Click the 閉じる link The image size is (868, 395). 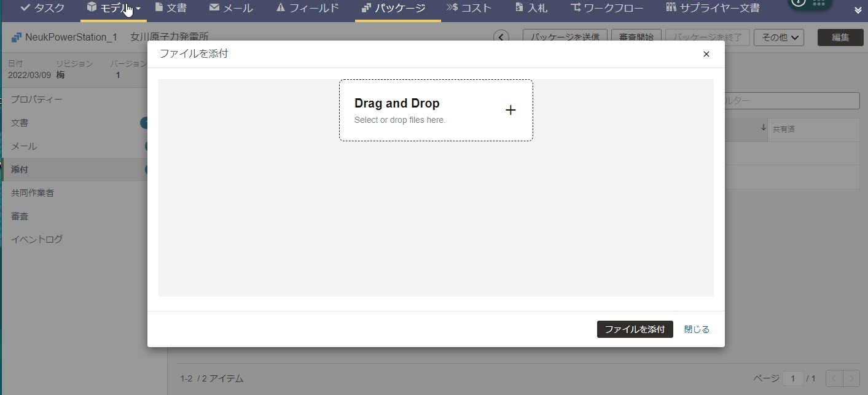pyautogui.click(x=697, y=329)
